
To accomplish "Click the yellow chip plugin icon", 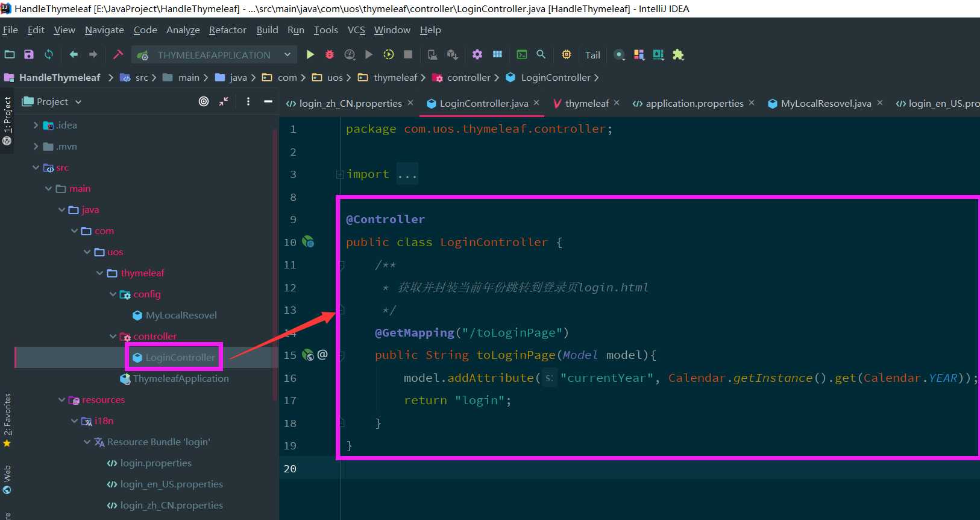I will pos(567,54).
